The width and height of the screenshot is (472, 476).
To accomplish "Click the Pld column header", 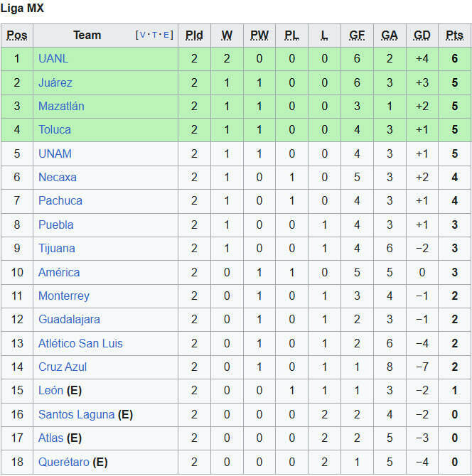I will pyautogui.click(x=194, y=35).
